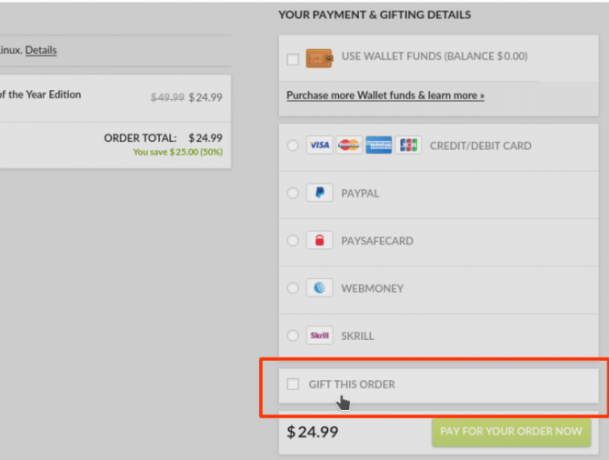Click the 'of the Year Edition' product title
This screenshot has height=460, width=609.
click(x=40, y=94)
